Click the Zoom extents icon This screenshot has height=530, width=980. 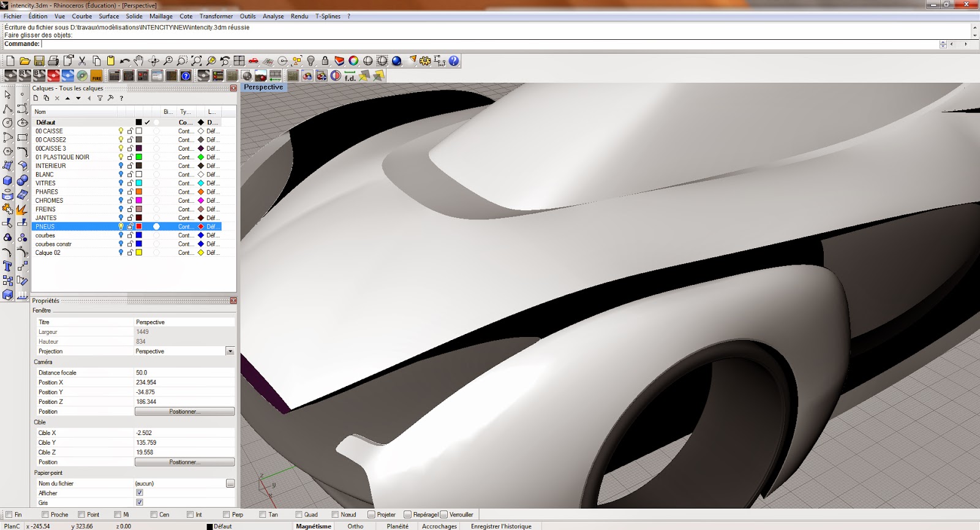tap(197, 61)
